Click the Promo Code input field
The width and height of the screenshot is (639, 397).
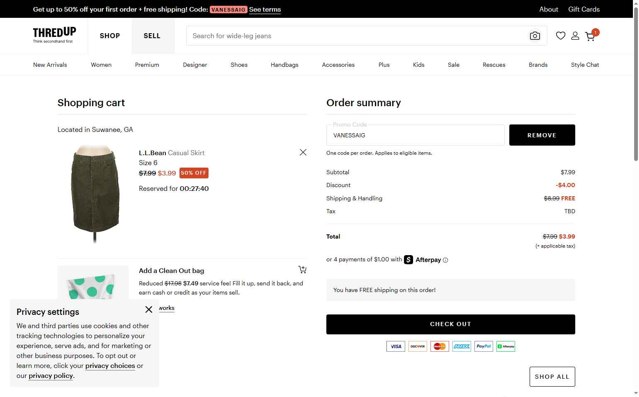click(x=415, y=135)
